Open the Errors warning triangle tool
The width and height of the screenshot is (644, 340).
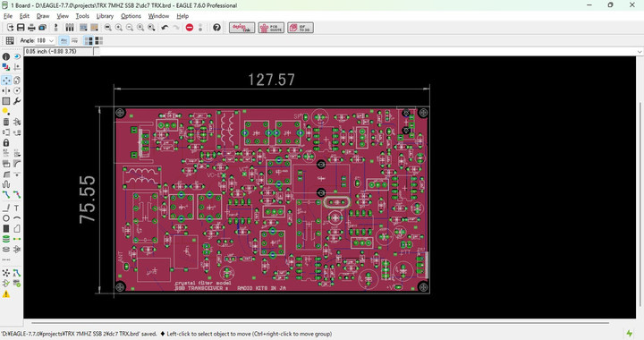point(6,294)
